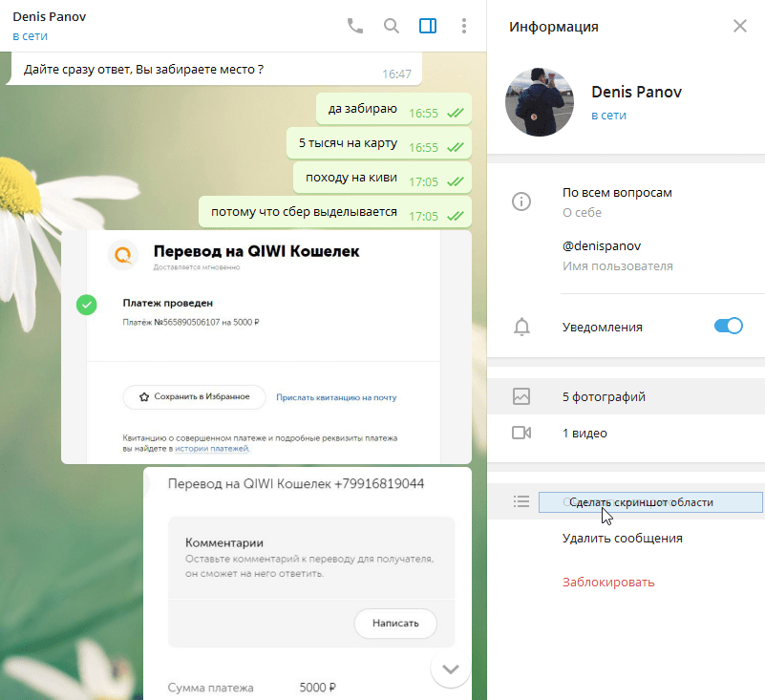The height and width of the screenshot is (700, 765).
Task: Toggle the Уведомления switch off
Action: tap(728, 327)
